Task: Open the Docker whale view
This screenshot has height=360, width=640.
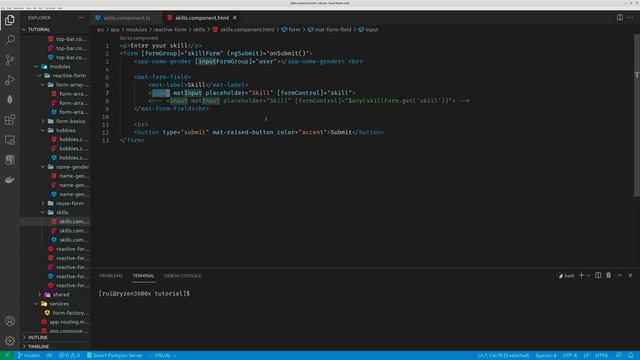Action: (10, 180)
